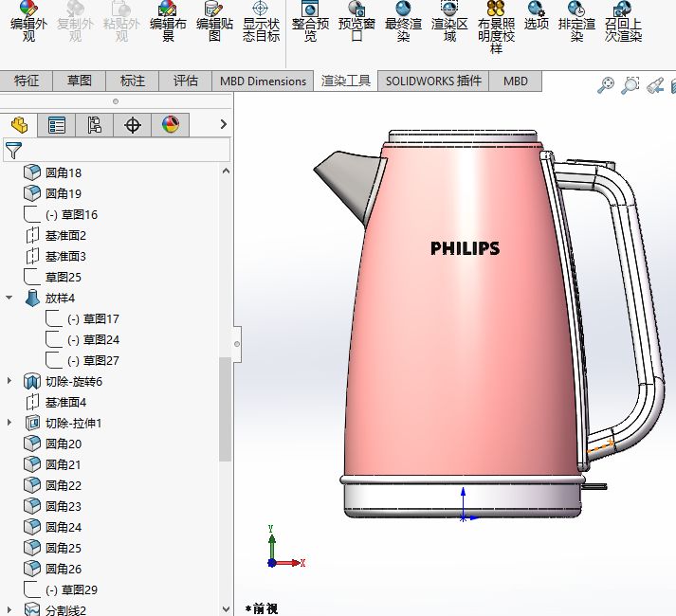
Task: Click the 编辑外观 (Edit Appearance) icon
Action: 28,22
